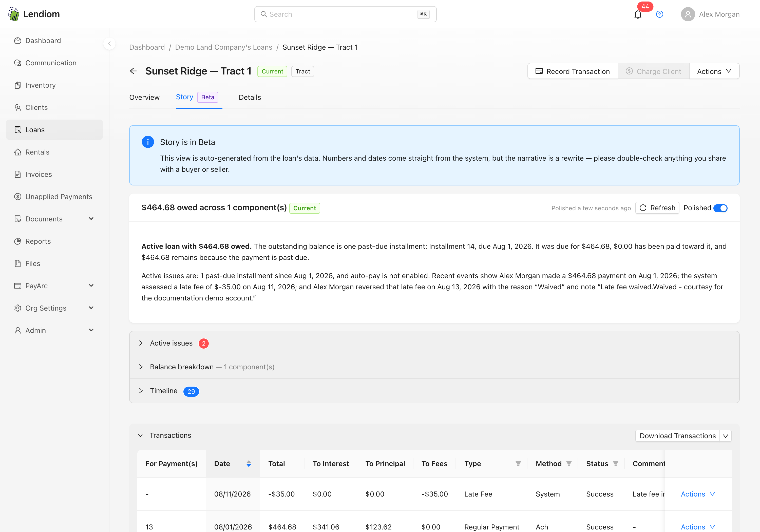Collapse the Transactions section

coord(140,435)
